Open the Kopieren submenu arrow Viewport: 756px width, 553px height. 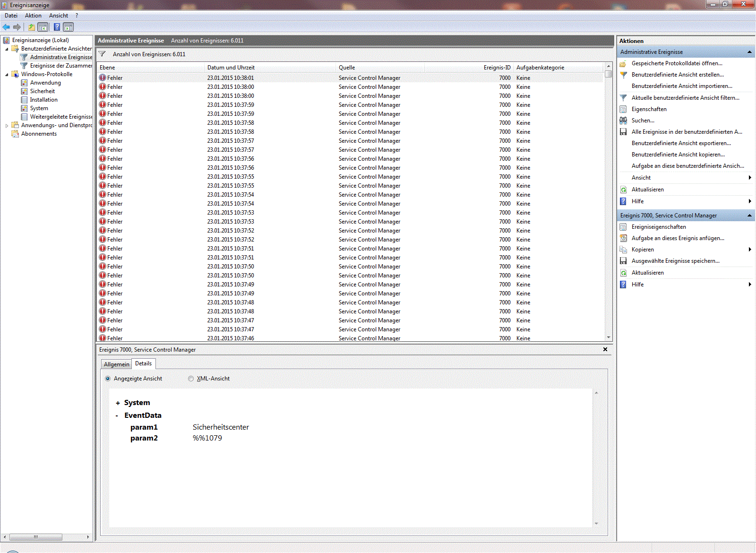(750, 250)
